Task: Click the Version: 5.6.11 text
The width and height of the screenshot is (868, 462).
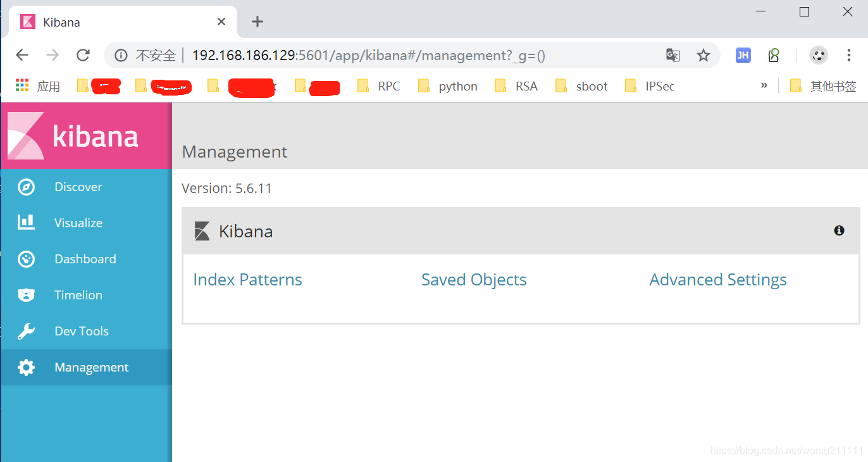Action: point(226,188)
